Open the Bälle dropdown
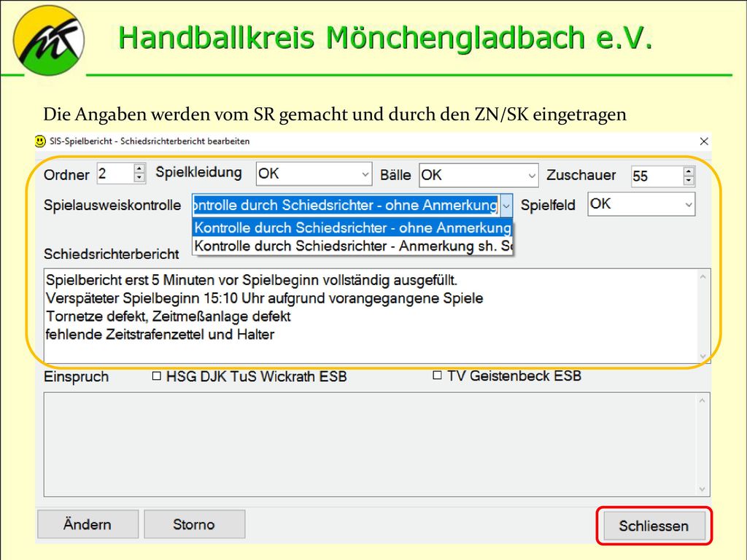The width and height of the screenshot is (747, 560). tap(532, 176)
